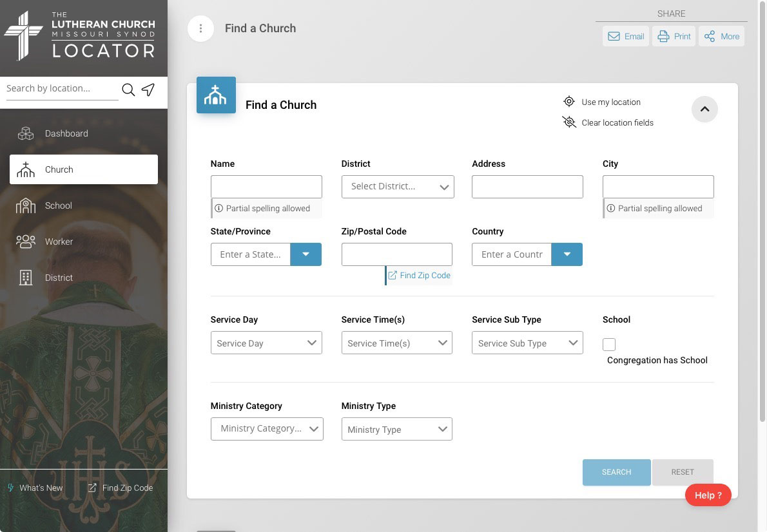This screenshot has height=532, width=767.
Task: Expand the Service Day dropdown
Action: click(266, 343)
